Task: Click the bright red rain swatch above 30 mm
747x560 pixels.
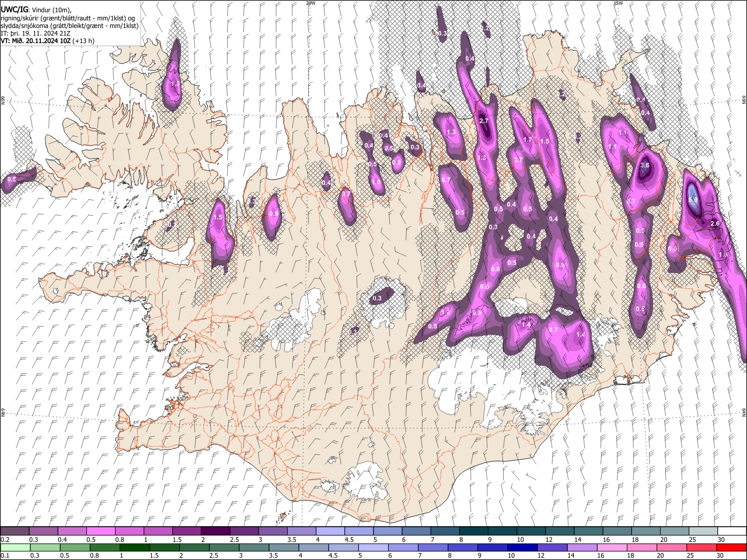Action: [731, 547]
